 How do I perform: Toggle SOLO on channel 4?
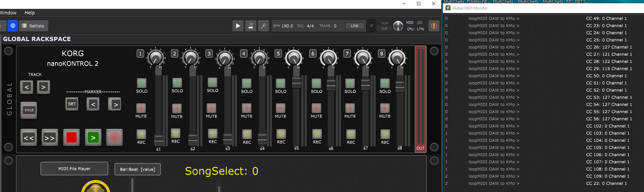coord(247,83)
